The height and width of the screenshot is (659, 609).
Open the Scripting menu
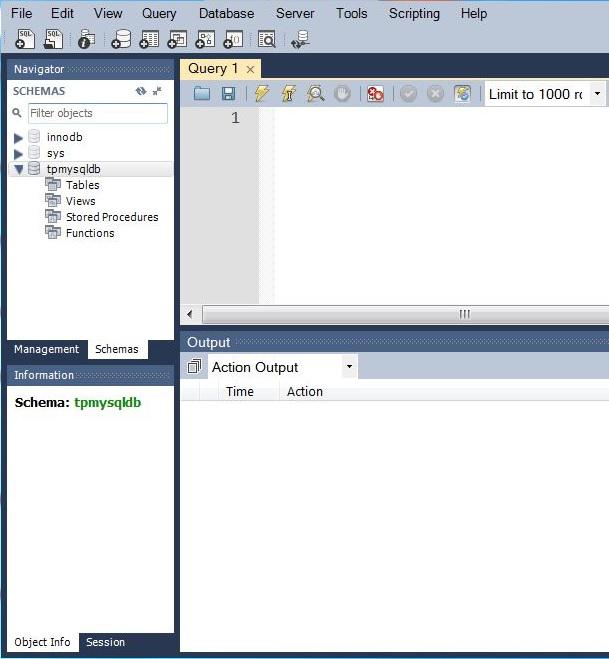pyautogui.click(x=414, y=13)
